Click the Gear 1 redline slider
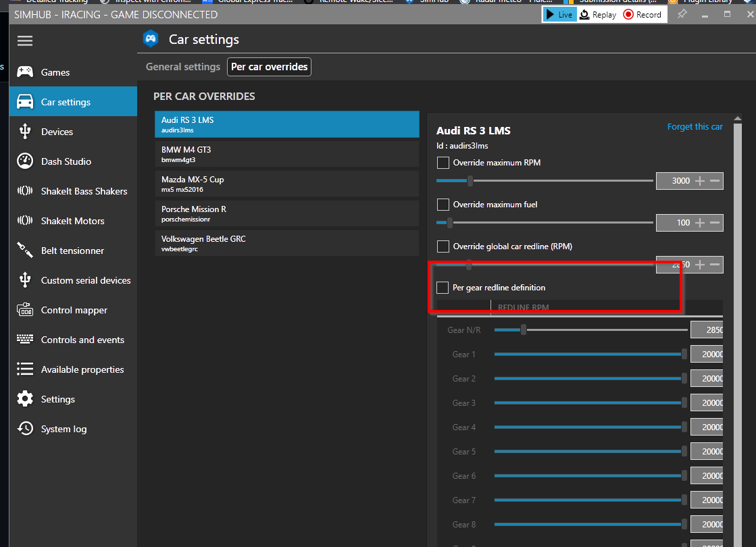The image size is (756, 547). tap(590, 355)
